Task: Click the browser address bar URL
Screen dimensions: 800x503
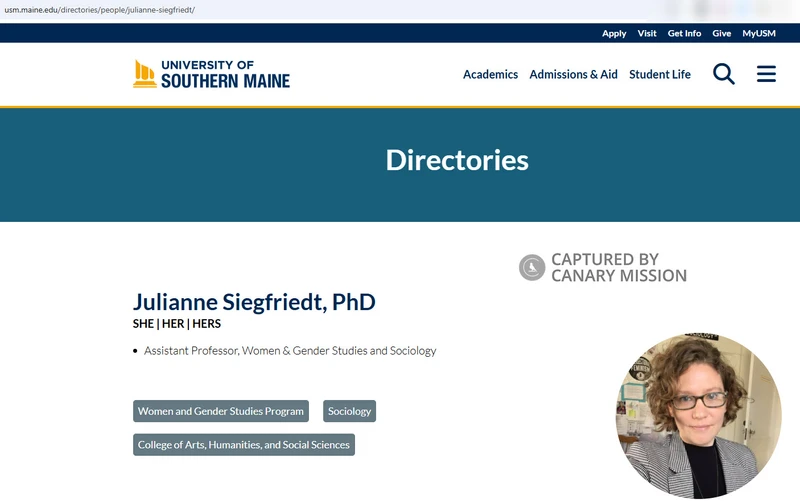Action: 99,10
